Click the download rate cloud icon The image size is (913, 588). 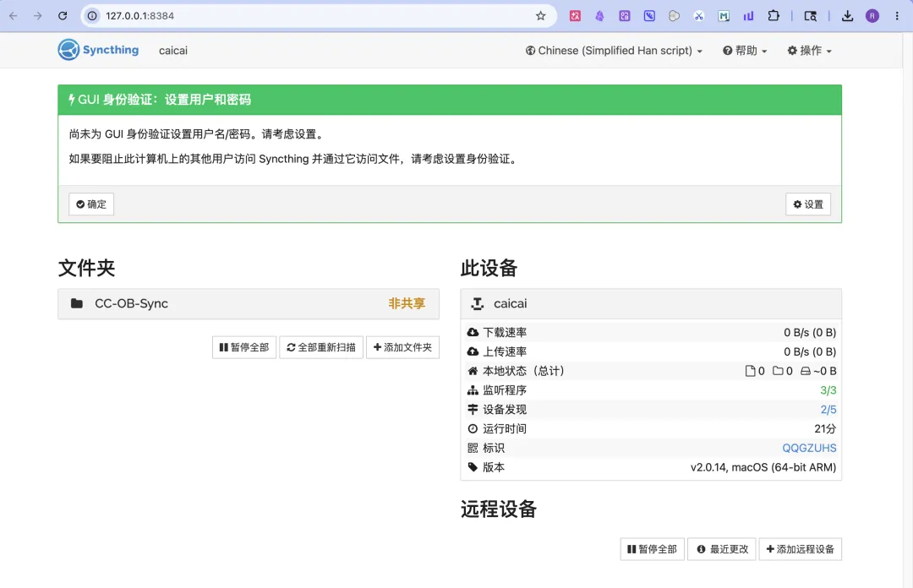(473, 332)
